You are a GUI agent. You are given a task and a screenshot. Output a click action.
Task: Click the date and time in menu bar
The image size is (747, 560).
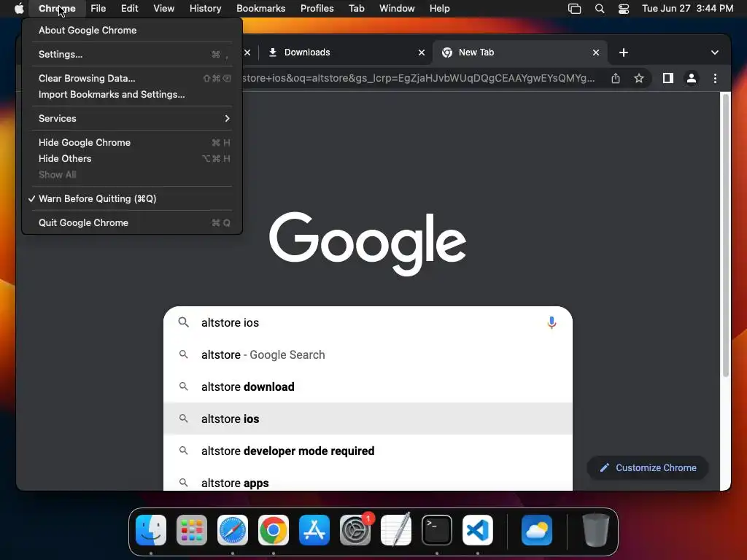pyautogui.click(x=687, y=9)
